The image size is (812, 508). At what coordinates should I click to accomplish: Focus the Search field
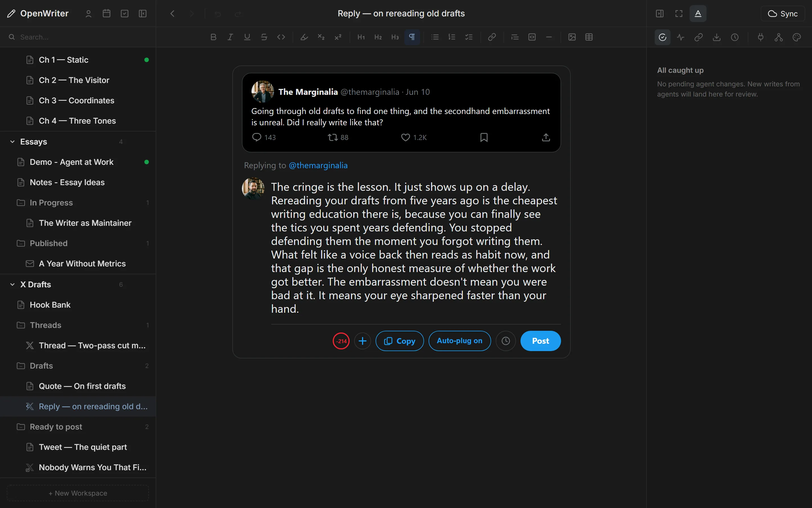(x=78, y=37)
